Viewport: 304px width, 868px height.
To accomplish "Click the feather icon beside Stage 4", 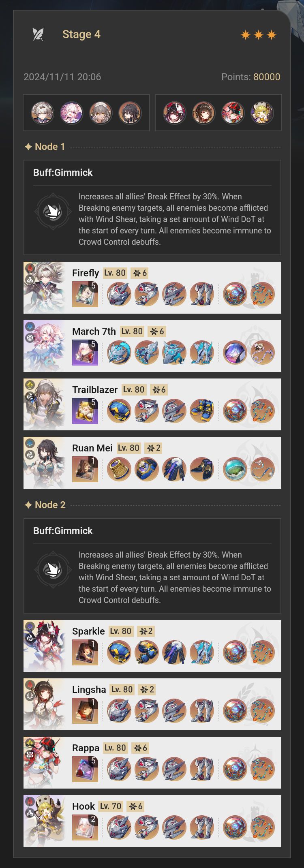I will [x=38, y=34].
